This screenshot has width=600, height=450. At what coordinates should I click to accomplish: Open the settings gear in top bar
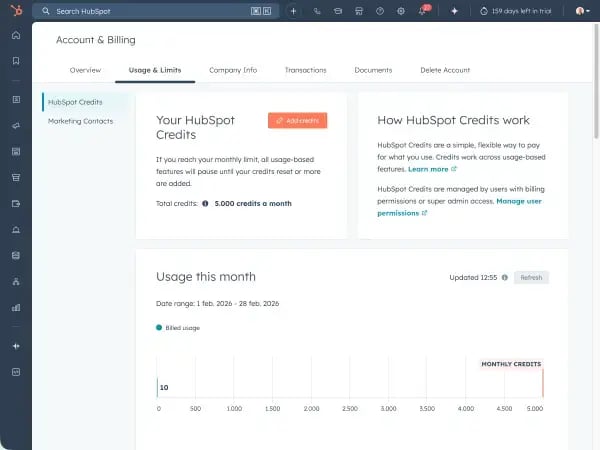(x=401, y=11)
